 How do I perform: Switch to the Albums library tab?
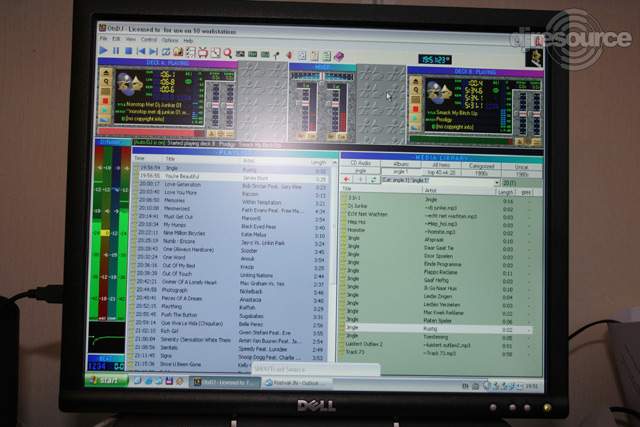click(401, 164)
